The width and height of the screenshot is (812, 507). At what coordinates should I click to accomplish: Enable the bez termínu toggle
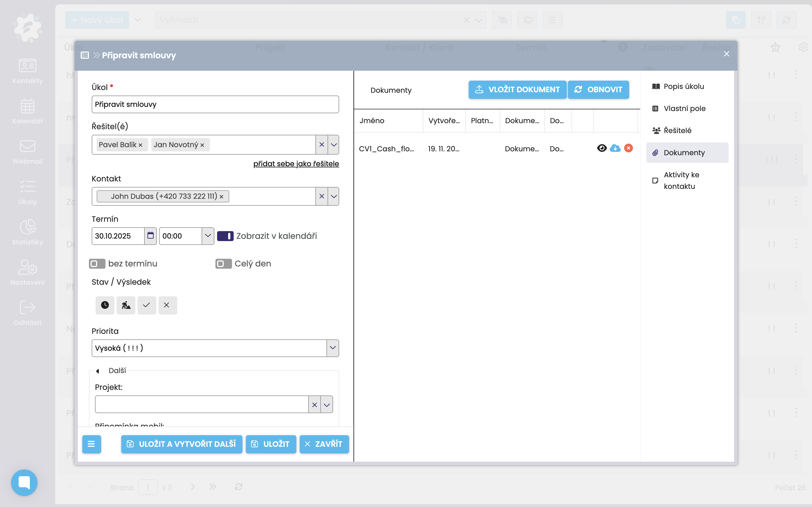click(97, 264)
